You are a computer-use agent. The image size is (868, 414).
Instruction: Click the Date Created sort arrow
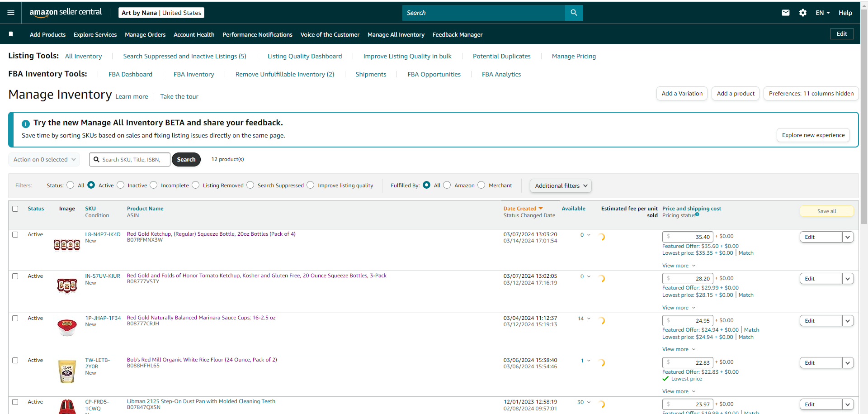541,209
